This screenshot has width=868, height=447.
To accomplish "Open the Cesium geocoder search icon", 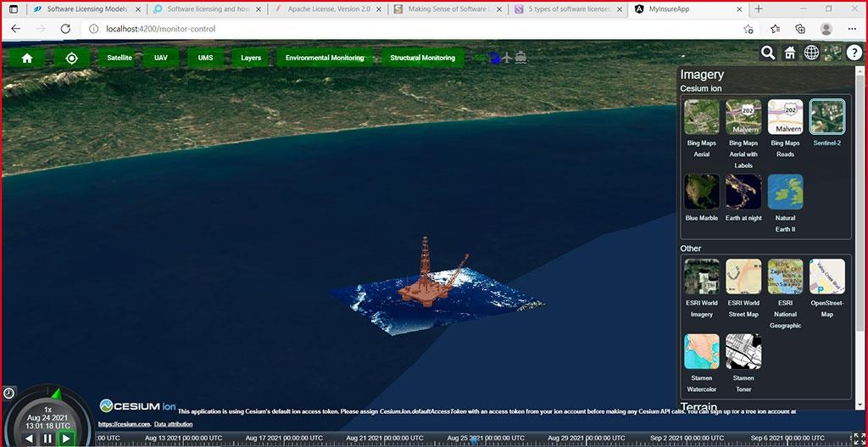I will pos(768,53).
